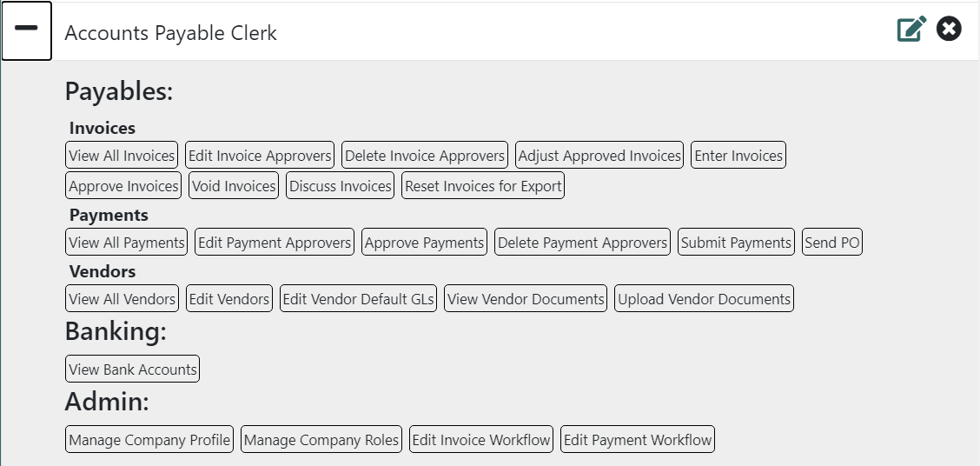Viewport: 980px width, 466px height.
Task: Click the Edit Invoice Workflow permission
Action: click(x=481, y=439)
